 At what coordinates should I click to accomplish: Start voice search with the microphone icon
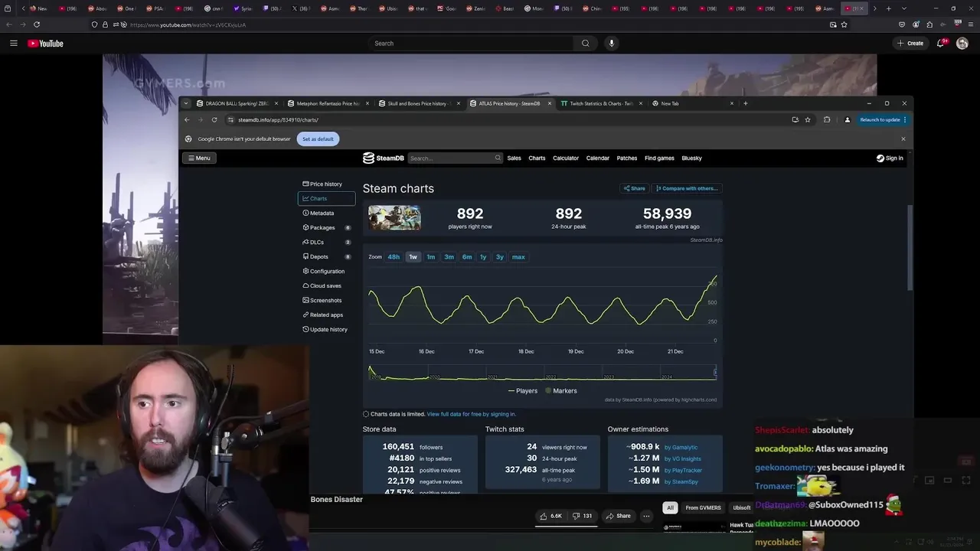pos(611,44)
